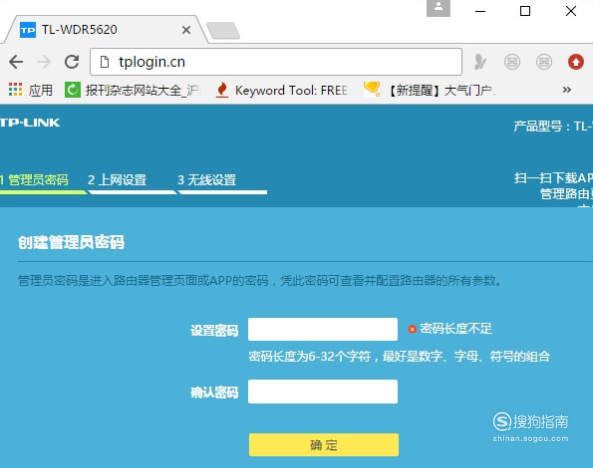Open the Chrome user profile icon
Image resolution: width=593 pixels, height=468 pixels.
click(438, 8)
